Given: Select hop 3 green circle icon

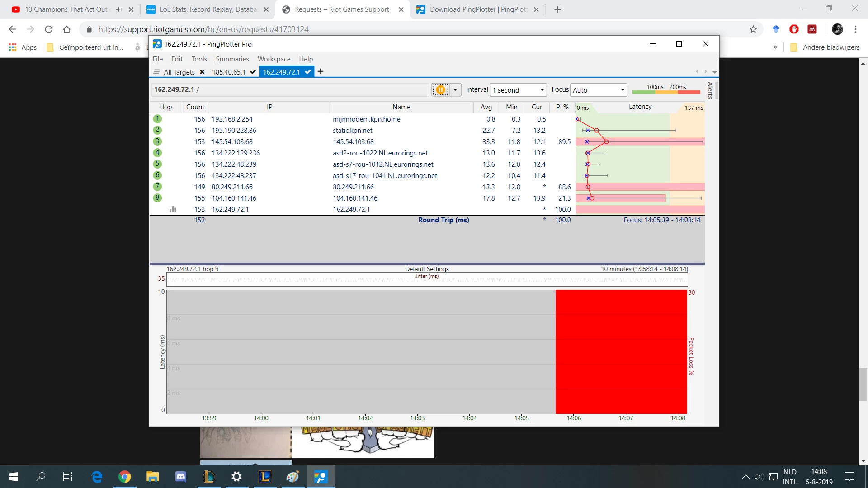Looking at the screenshot, I should click(157, 141).
